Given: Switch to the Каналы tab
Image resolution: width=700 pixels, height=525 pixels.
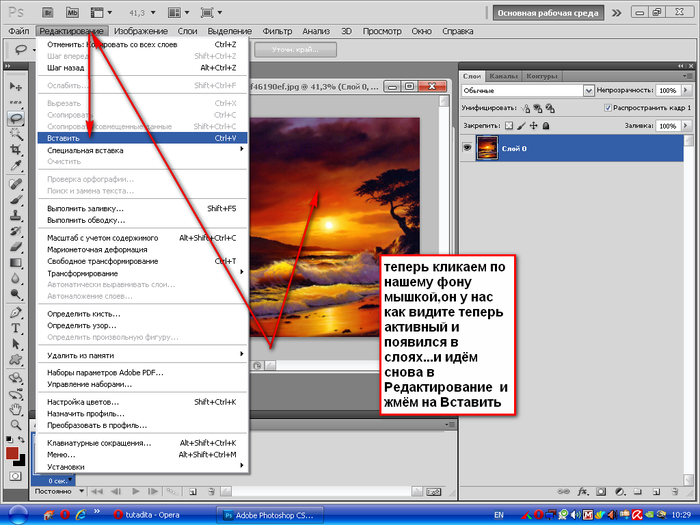Looking at the screenshot, I should tap(503, 76).
